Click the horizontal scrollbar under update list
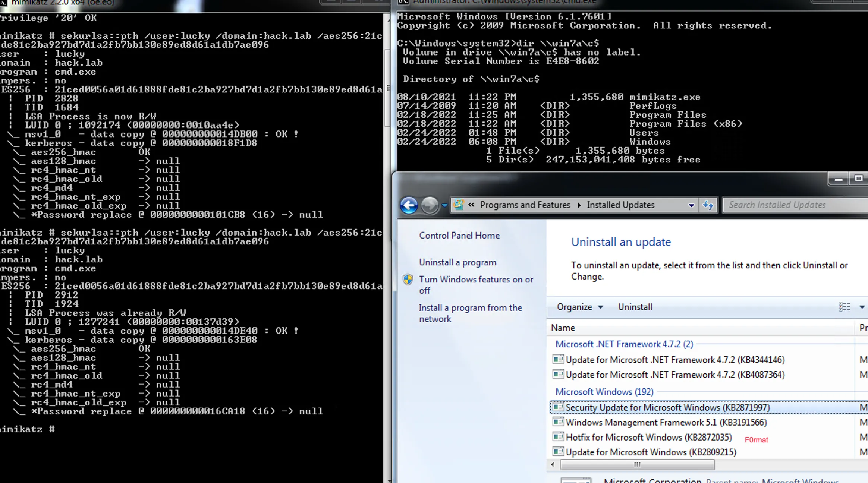868x483 pixels. click(x=637, y=464)
